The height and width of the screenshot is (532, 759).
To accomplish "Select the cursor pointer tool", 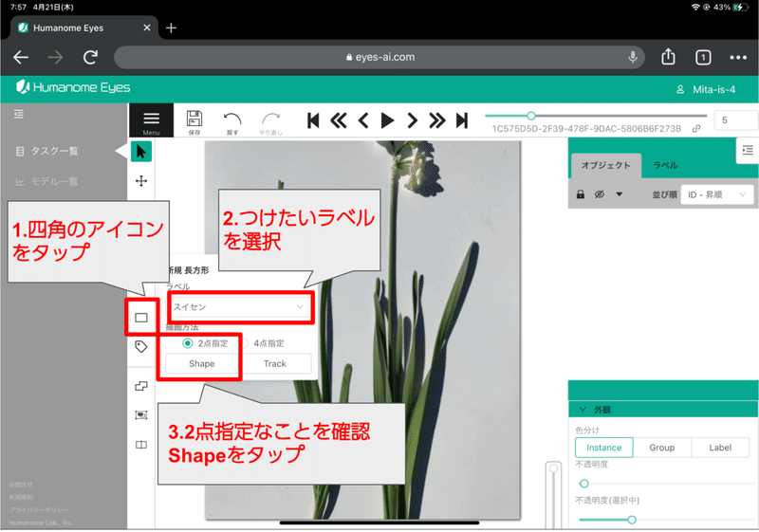I will click(141, 152).
